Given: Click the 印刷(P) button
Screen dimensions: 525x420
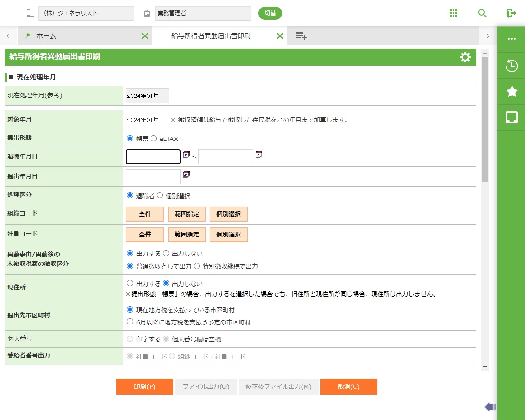Looking at the screenshot, I should point(144,386).
